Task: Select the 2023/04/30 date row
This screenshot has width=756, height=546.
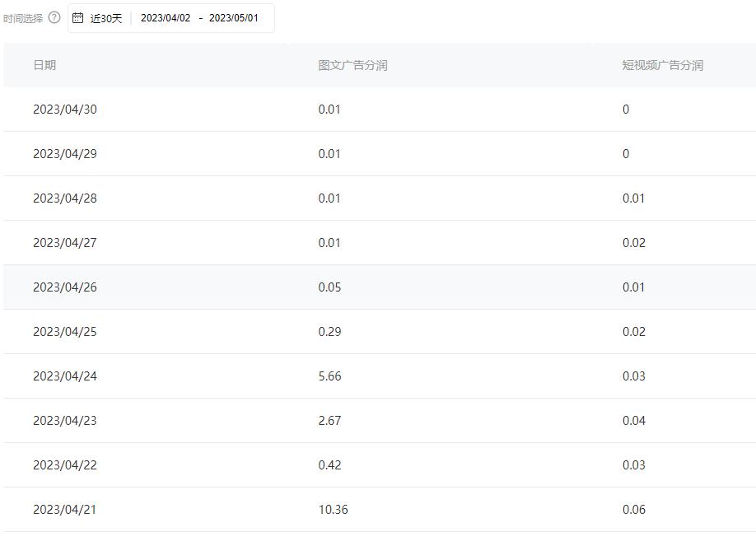Action: 65,110
